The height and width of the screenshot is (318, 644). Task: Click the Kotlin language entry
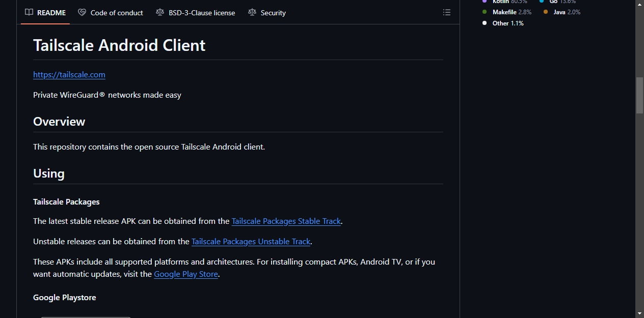point(504,2)
